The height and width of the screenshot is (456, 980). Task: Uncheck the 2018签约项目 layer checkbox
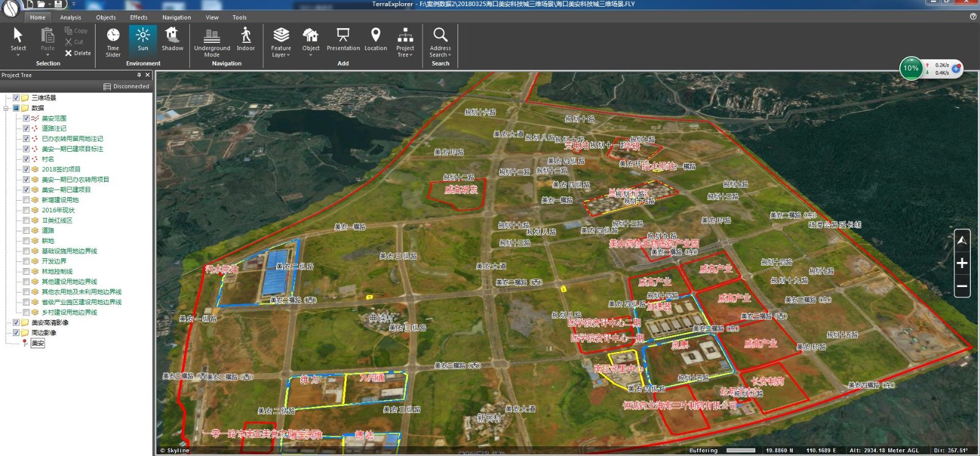[x=26, y=170]
